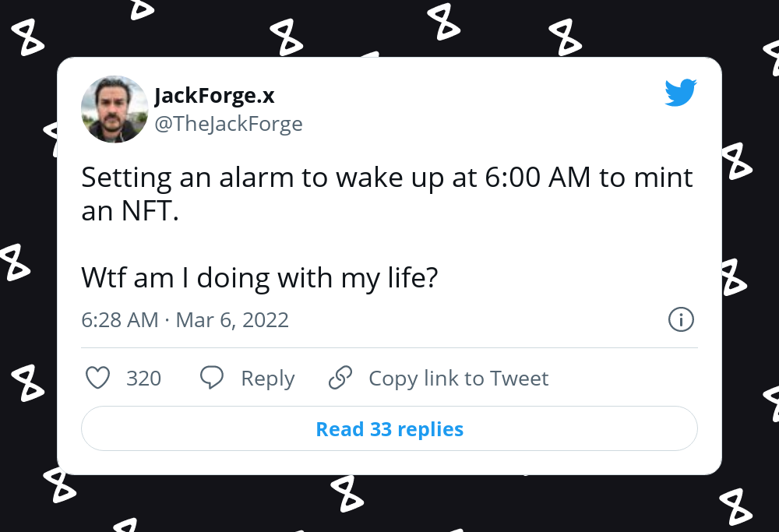
Task: Click the chain-link copy icon
Action: 340,378
